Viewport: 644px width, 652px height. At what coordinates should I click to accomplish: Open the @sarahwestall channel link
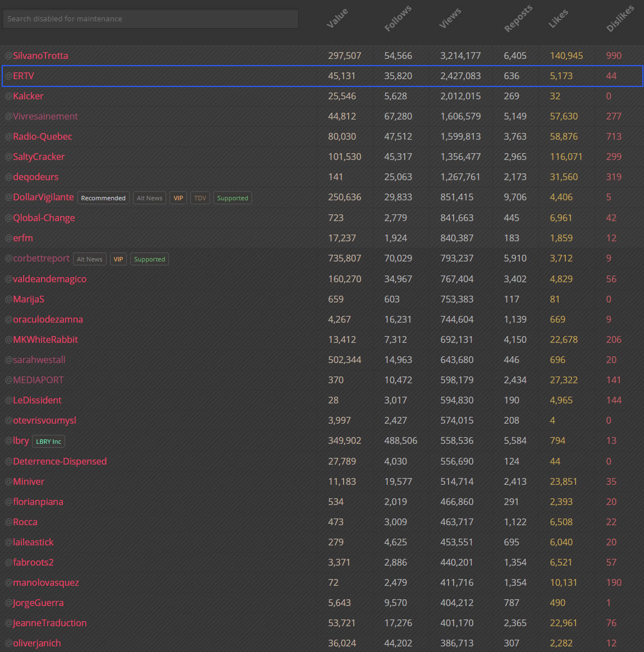(35, 360)
